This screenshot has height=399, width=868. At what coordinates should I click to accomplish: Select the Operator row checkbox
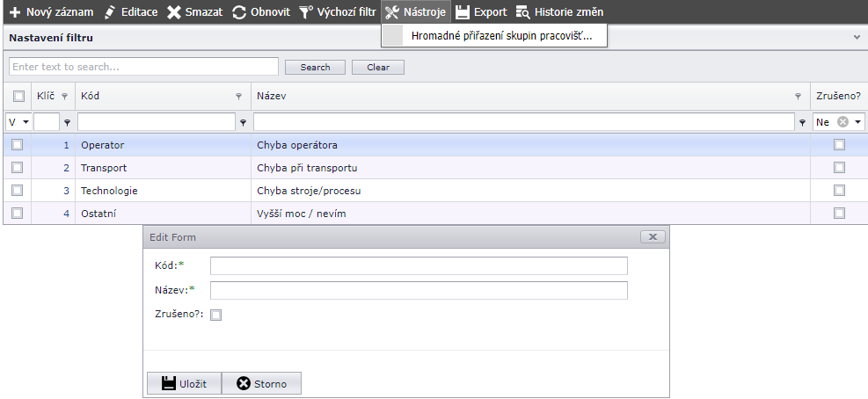click(x=17, y=144)
